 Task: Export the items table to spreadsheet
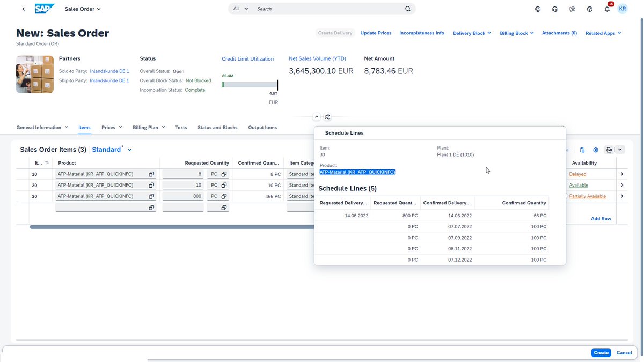(x=609, y=150)
